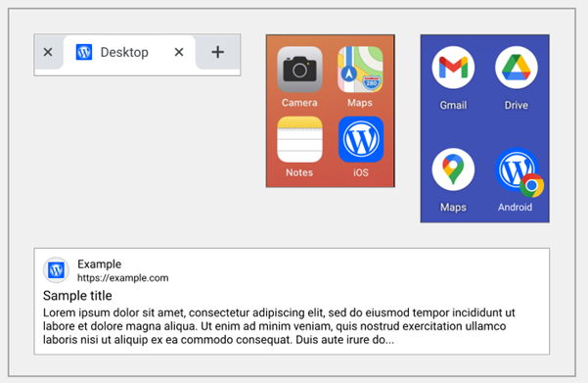Click the site icon beside Example result

coord(56,270)
